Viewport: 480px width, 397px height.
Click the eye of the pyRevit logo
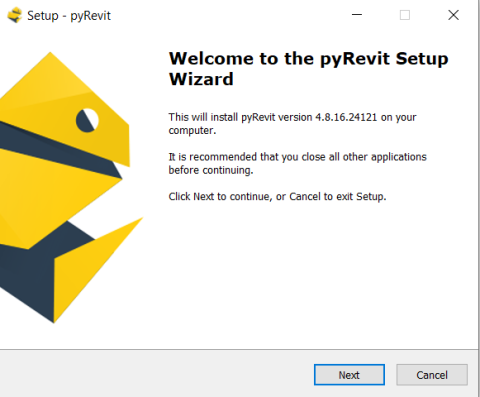(87, 120)
